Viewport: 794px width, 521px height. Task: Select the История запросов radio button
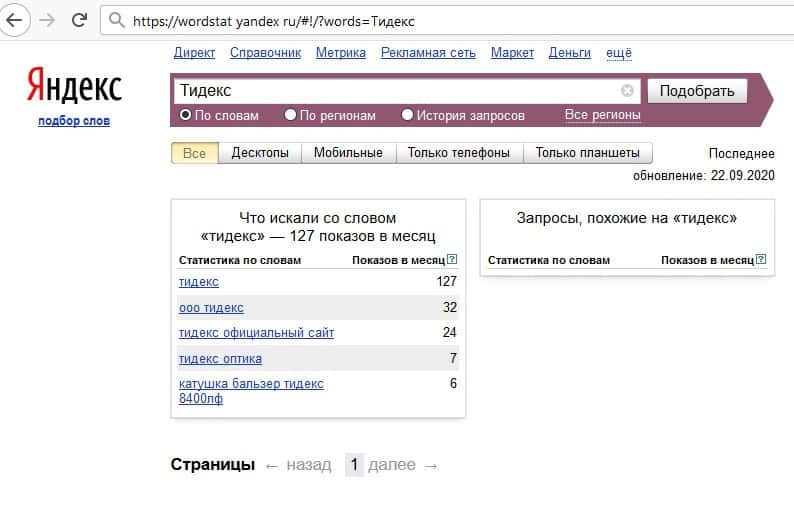(x=407, y=115)
